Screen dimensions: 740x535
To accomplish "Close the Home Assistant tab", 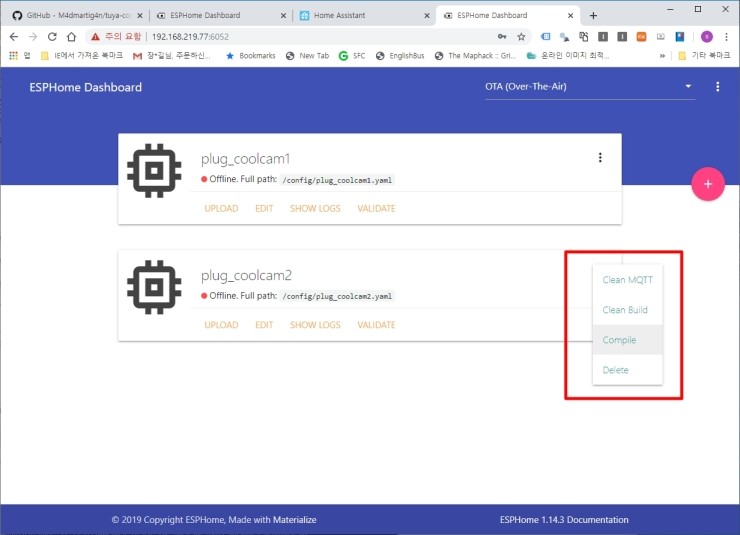I will pyautogui.click(x=427, y=16).
